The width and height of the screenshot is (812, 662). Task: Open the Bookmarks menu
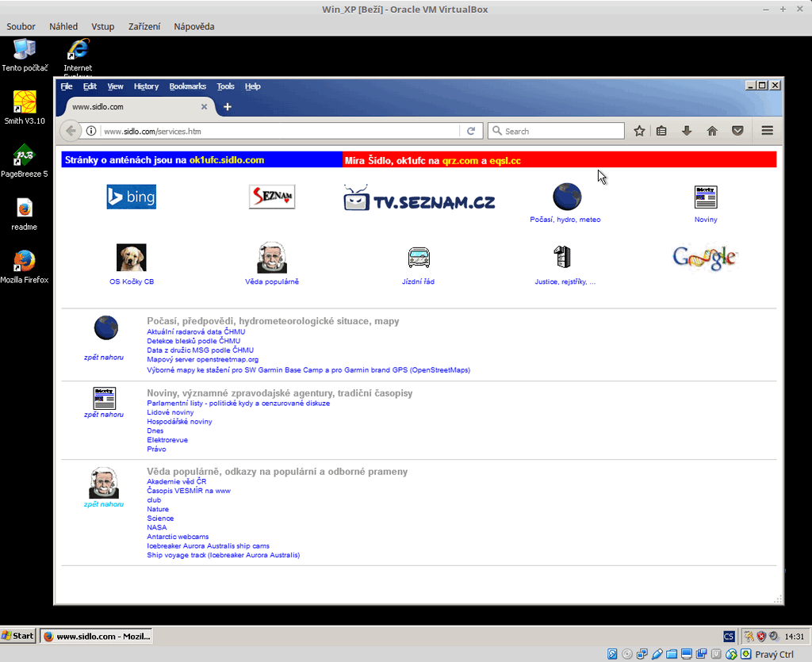(x=187, y=86)
